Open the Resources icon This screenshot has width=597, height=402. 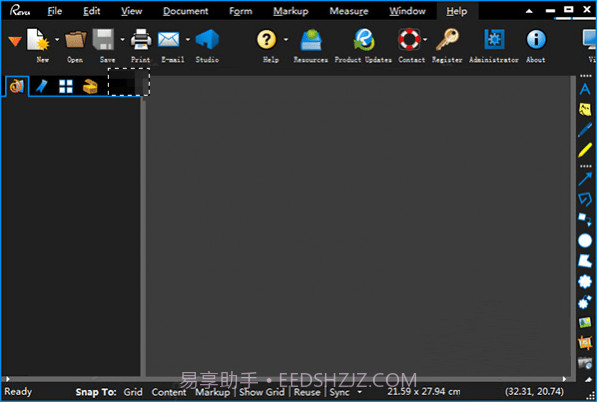tap(311, 40)
